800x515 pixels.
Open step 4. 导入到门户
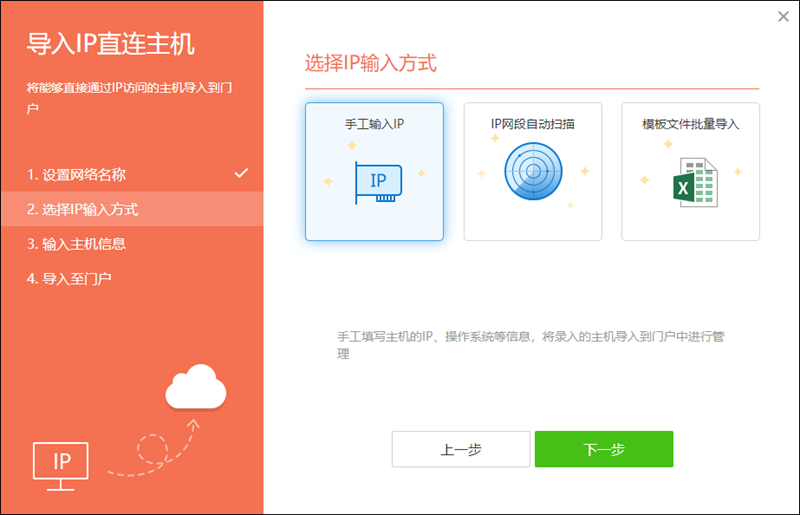[x=69, y=278]
